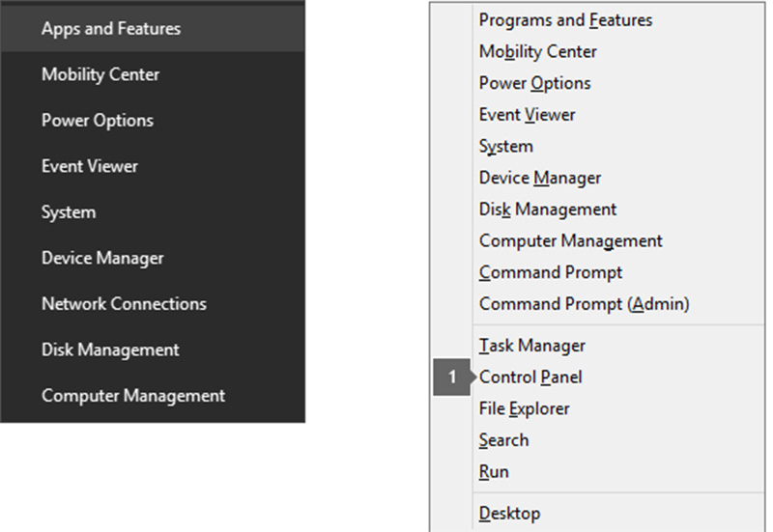Open System in the light menu
Viewport: 773px width, 532px height.
coord(505,147)
